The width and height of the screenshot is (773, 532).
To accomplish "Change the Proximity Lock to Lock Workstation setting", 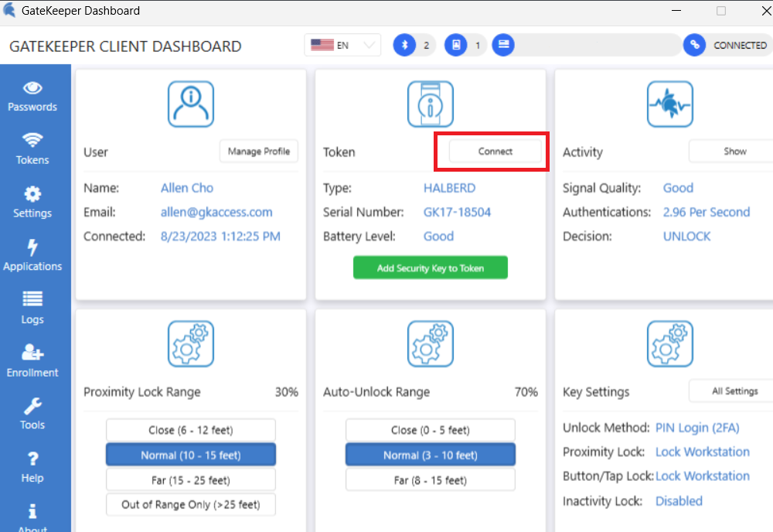I will click(702, 452).
